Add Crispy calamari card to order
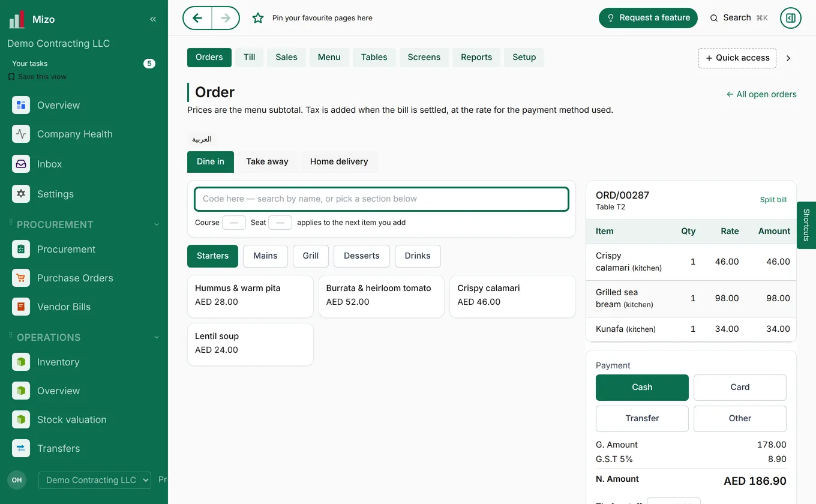 (x=513, y=296)
